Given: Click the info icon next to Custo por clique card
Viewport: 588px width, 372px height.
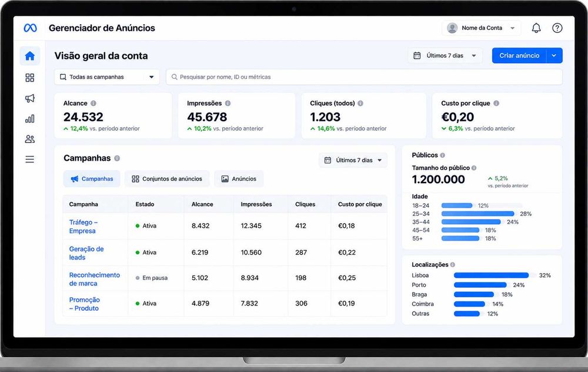Looking at the screenshot, I should 496,103.
